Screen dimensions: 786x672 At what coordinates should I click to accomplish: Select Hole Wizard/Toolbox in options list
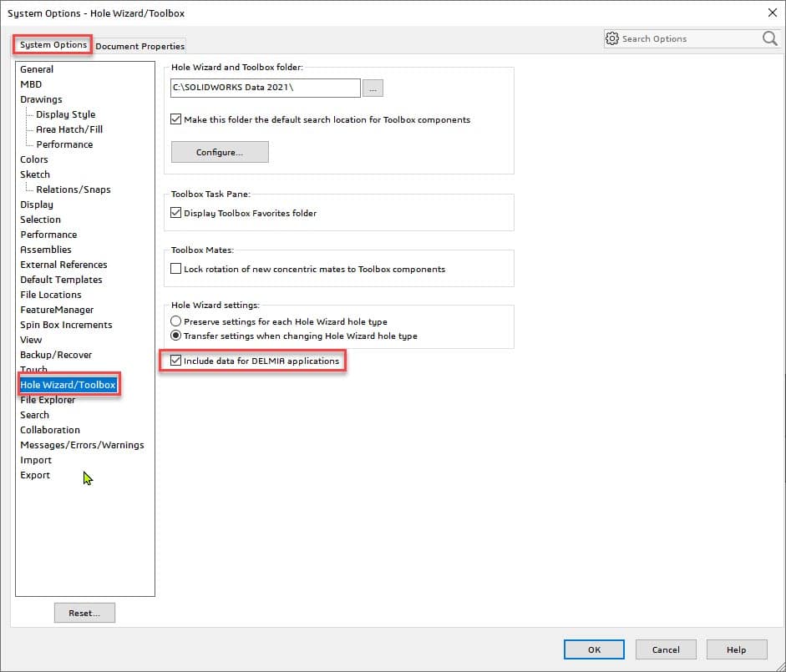pyautogui.click(x=68, y=385)
